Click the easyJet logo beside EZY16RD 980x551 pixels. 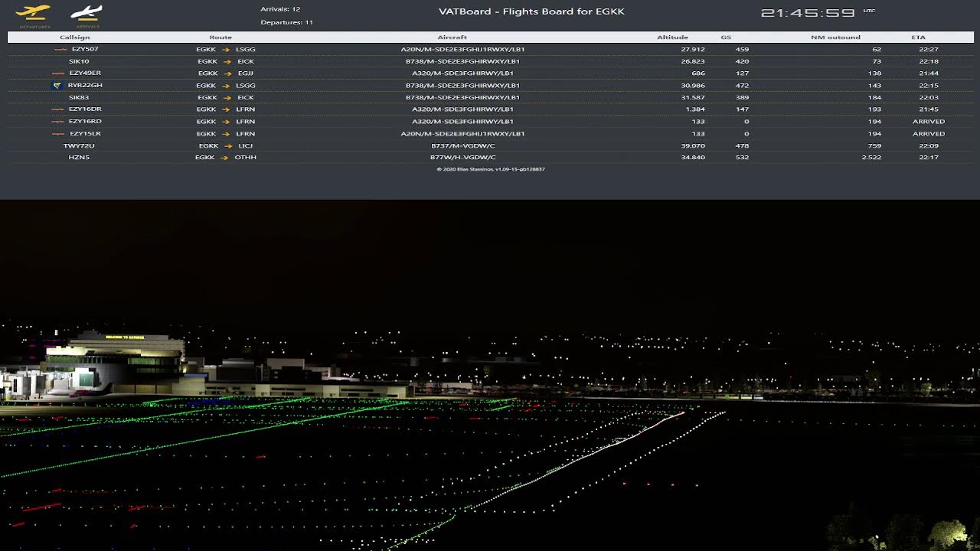point(57,122)
